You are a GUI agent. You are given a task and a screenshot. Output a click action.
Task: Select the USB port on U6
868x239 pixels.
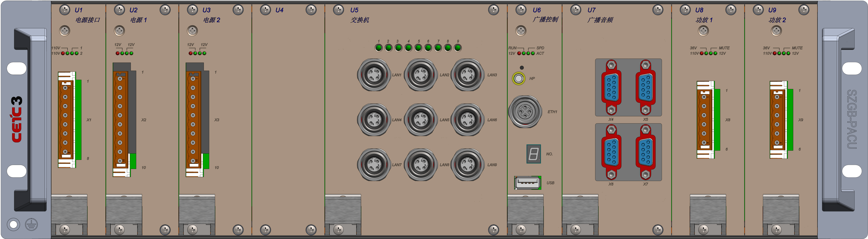(x=528, y=183)
